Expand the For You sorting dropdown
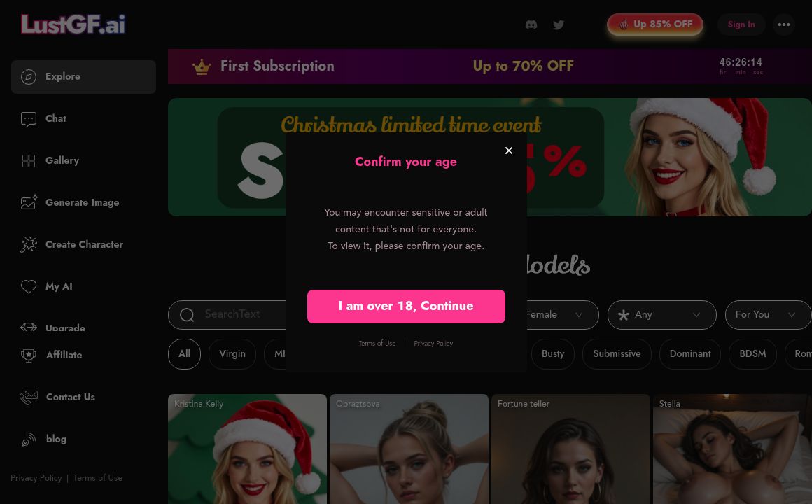Image resolution: width=812 pixels, height=504 pixels. click(769, 315)
